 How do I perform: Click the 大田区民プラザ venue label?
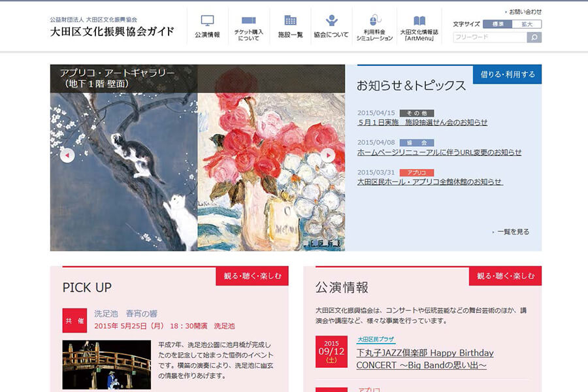click(376, 339)
